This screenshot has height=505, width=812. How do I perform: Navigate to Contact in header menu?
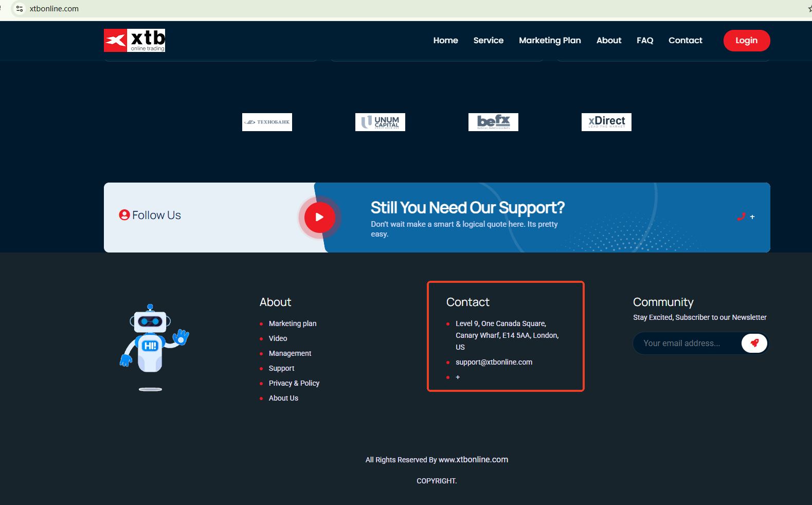[x=685, y=40]
